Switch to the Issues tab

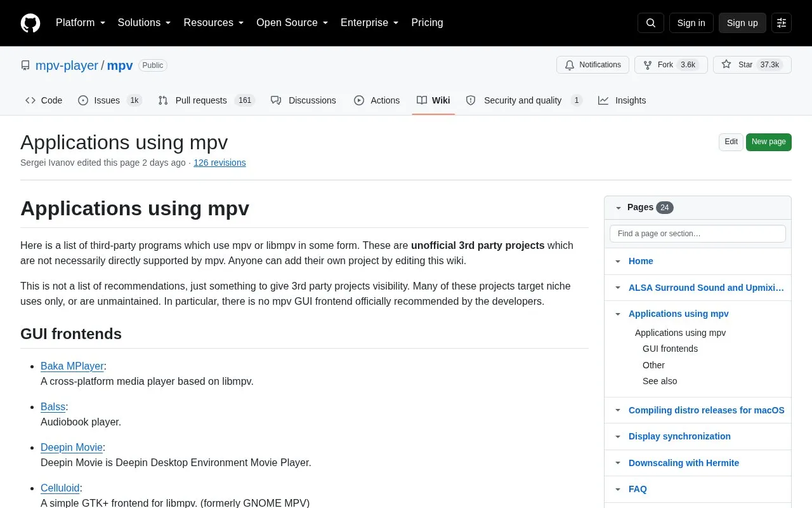tap(110, 100)
